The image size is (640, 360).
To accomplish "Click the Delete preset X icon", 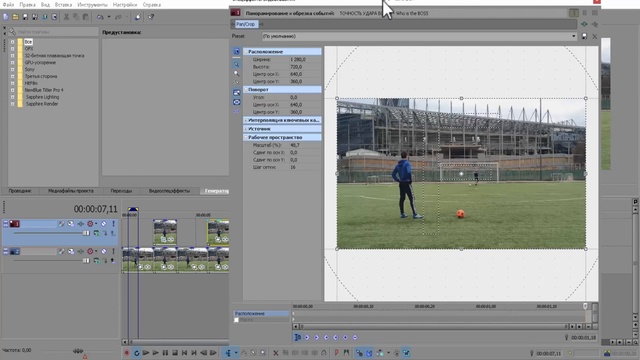I will coord(594,36).
